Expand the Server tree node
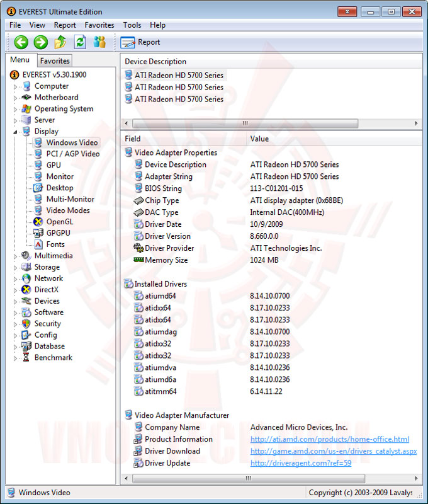 (15, 120)
